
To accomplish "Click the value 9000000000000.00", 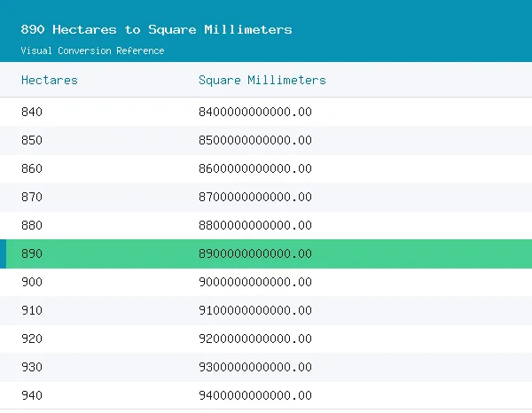I will [255, 282].
